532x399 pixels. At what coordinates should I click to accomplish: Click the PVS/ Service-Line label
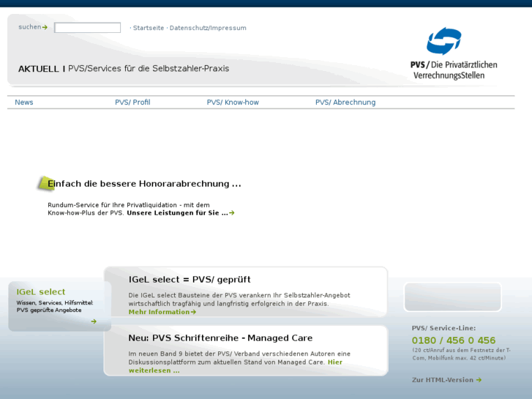point(443,328)
